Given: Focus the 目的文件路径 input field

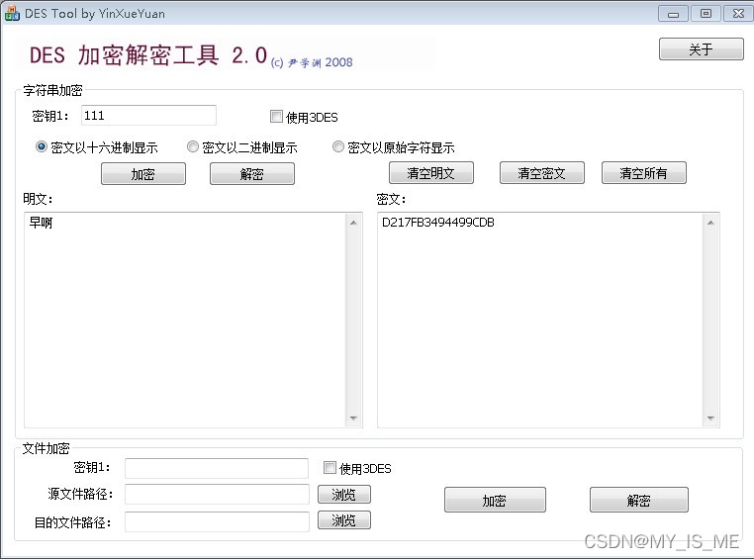Looking at the screenshot, I should tap(217, 522).
